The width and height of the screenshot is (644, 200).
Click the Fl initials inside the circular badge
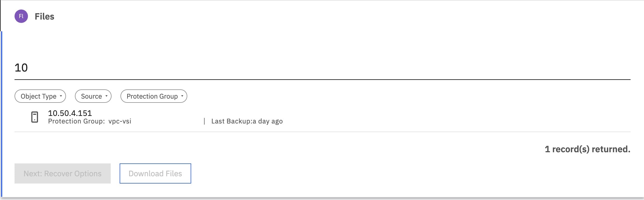pos(21,16)
